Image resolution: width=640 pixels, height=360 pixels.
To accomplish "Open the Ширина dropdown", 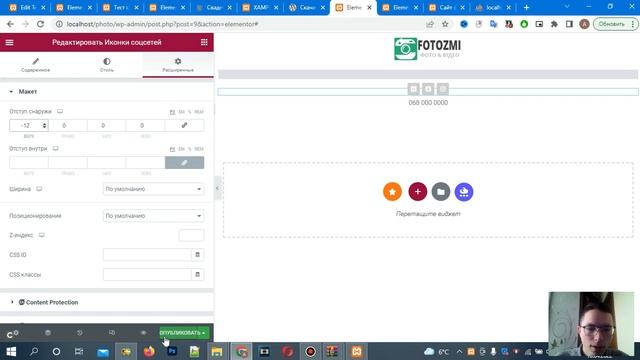I will pyautogui.click(x=153, y=189).
